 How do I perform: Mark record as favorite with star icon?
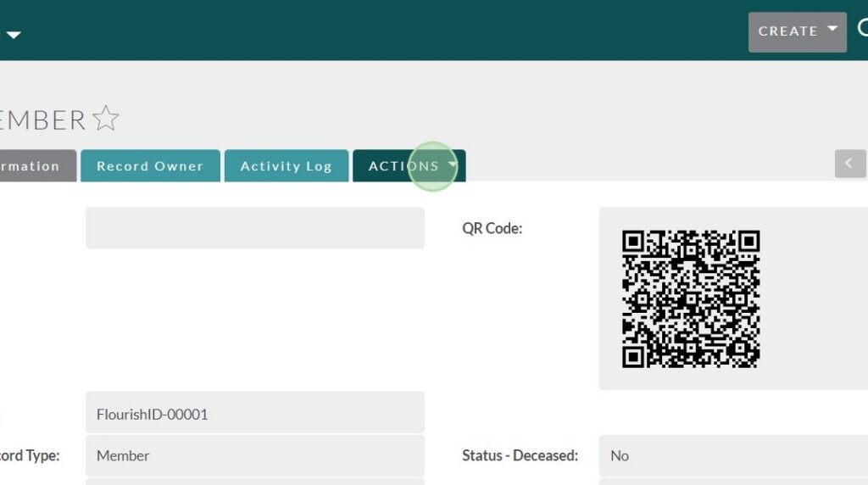[105, 119]
